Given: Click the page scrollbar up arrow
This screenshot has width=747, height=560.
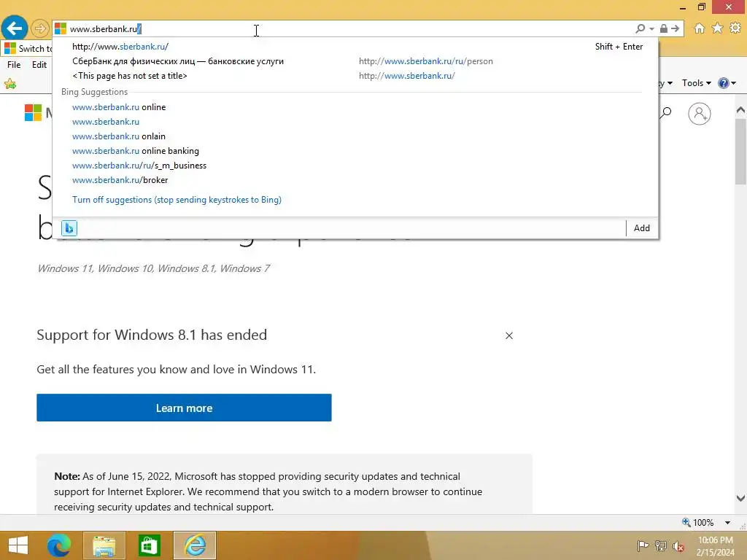Looking at the screenshot, I should [740, 110].
